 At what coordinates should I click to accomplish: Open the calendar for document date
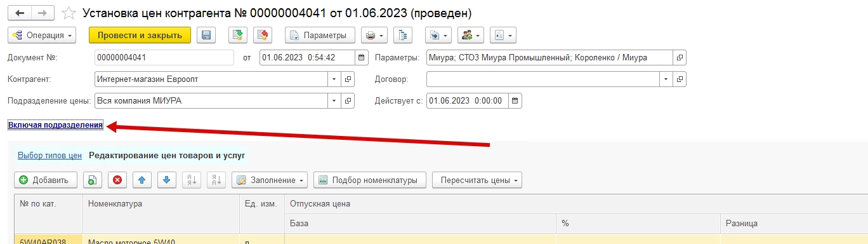tap(361, 58)
